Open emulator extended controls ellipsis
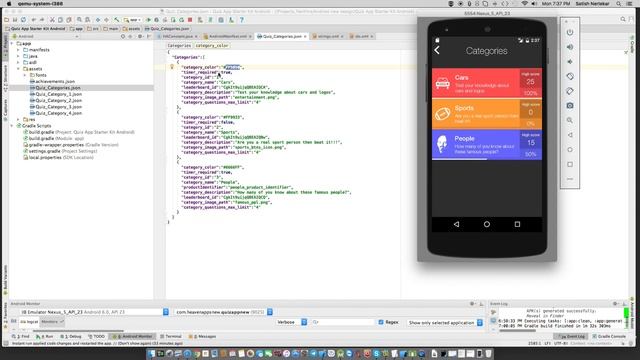 click(570, 179)
